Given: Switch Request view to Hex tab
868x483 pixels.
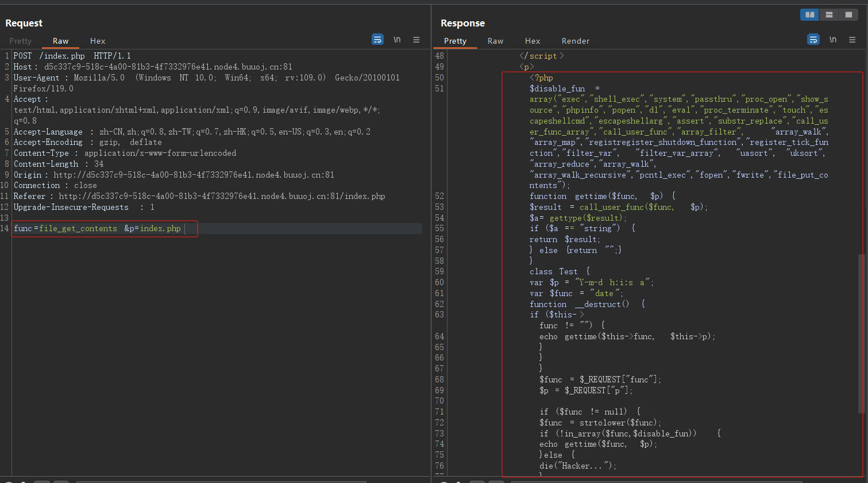Looking at the screenshot, I should [98, 41].
